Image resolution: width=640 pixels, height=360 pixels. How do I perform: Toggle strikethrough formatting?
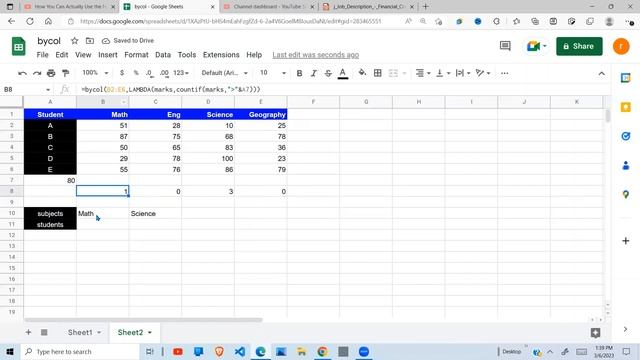[x=328, y=73]
